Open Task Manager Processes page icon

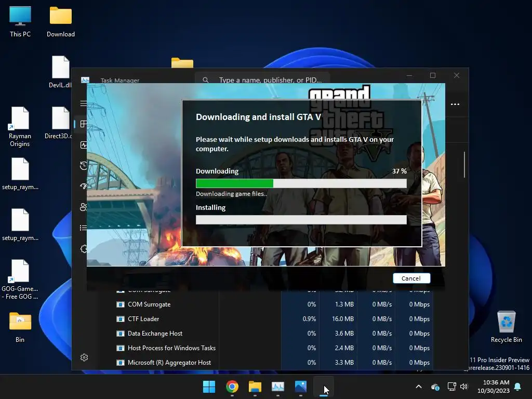[x=83, y=124]
